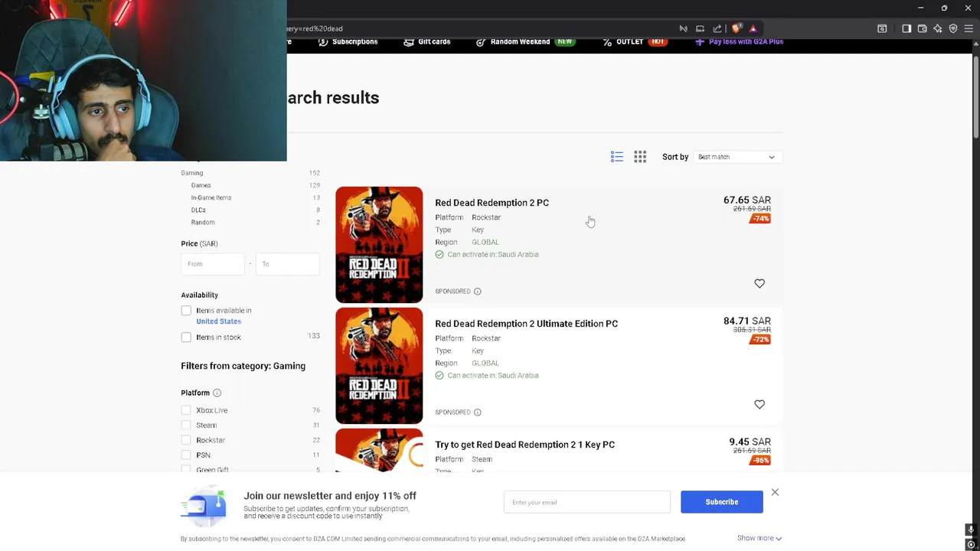Switch to list view layout

click(x=617, y=157)
